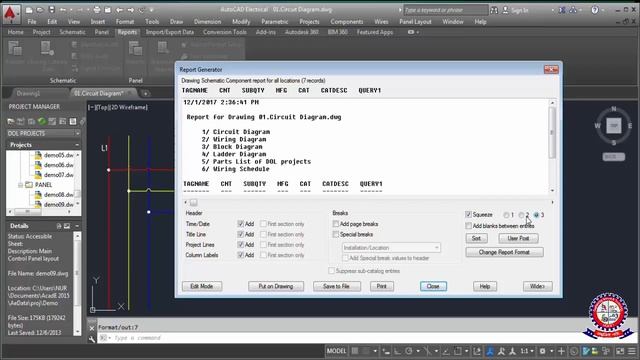Open the grid status dropdown arrow
This screenshot has height=360, width=640.
click(375, 351)
